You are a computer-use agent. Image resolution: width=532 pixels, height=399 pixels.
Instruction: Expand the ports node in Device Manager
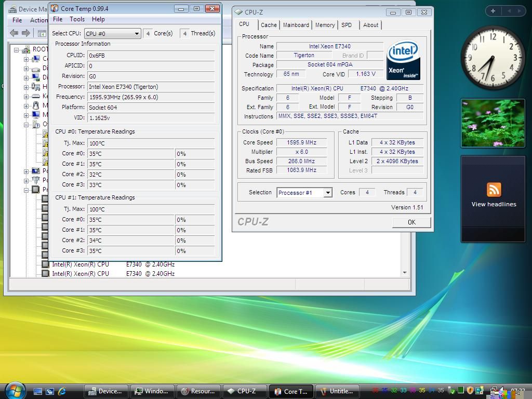click(x=26, y=180)
